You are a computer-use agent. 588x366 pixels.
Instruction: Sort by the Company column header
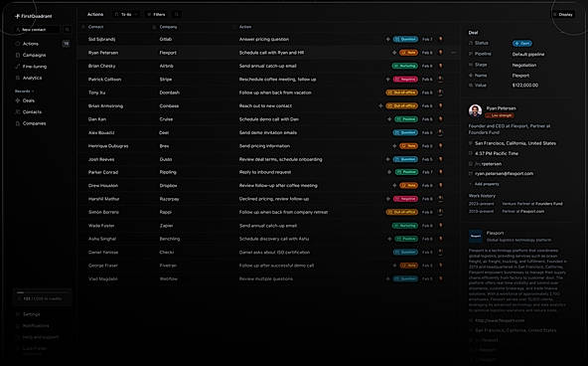(168, 27)
